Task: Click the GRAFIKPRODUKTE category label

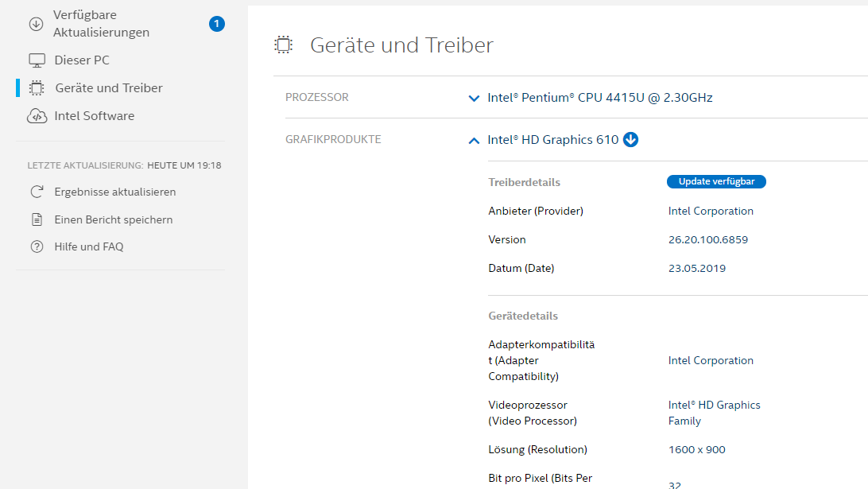Action: (333, 140)
